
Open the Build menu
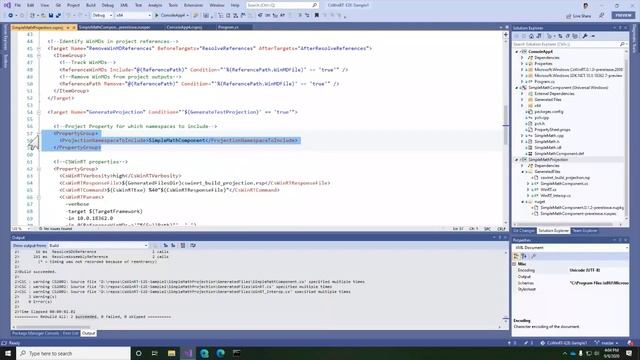click(91, 5)
